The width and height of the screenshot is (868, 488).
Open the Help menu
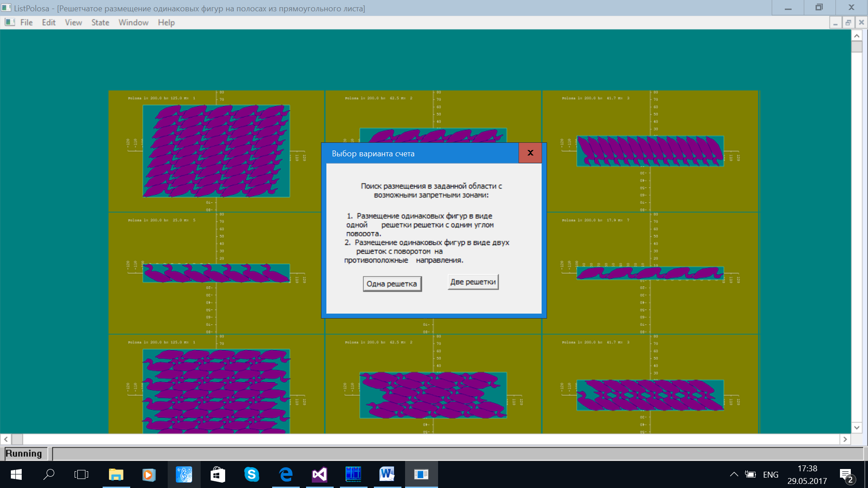[x=166, y=22]
